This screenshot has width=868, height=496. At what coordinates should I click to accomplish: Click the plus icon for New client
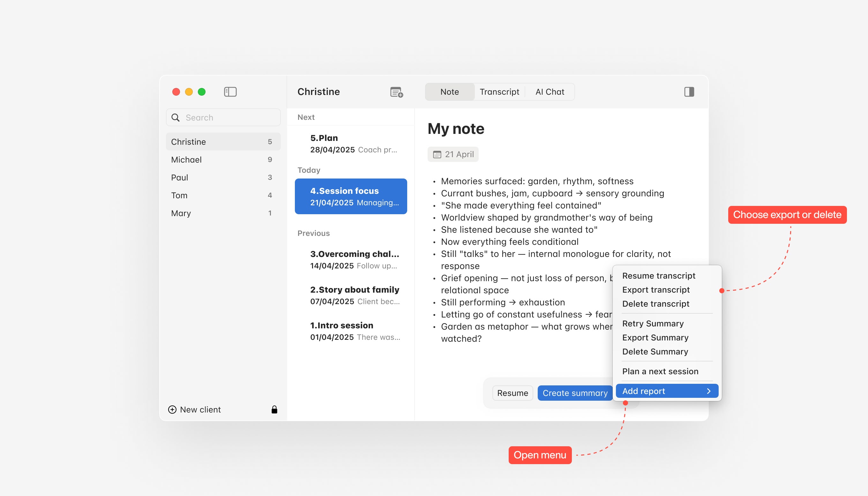pyautogui.click(x=173, y=410)
